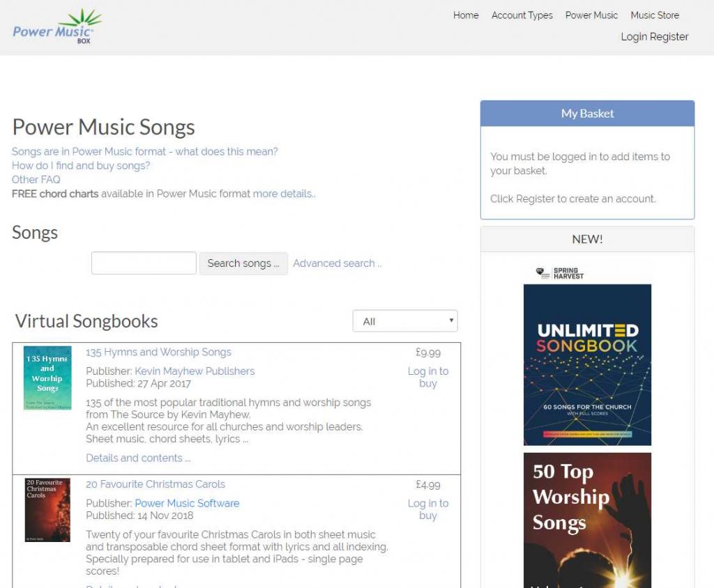The image size is (714, 588).
Task: Open the Home menu item
Action: (466, 15)
